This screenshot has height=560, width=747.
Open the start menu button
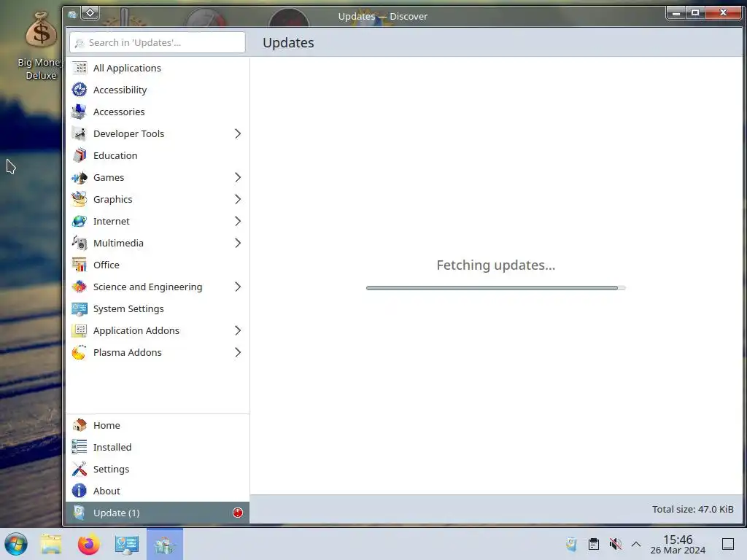click(x=16, y=544)
